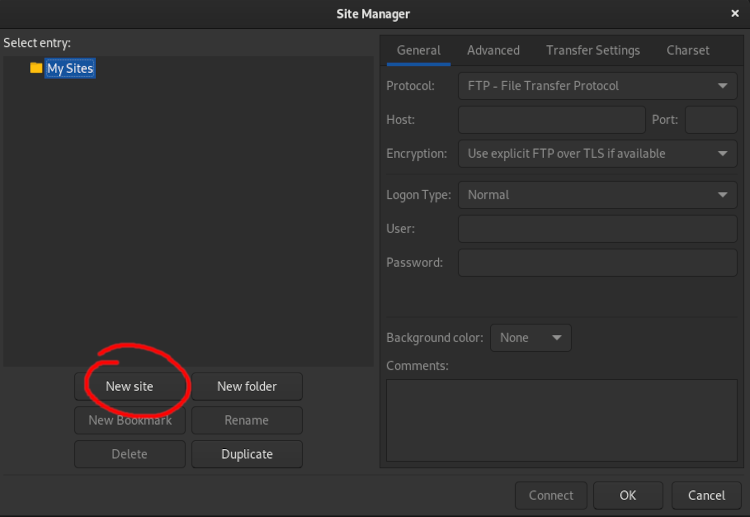Select the My Sites tree entry

click(70, 68)
